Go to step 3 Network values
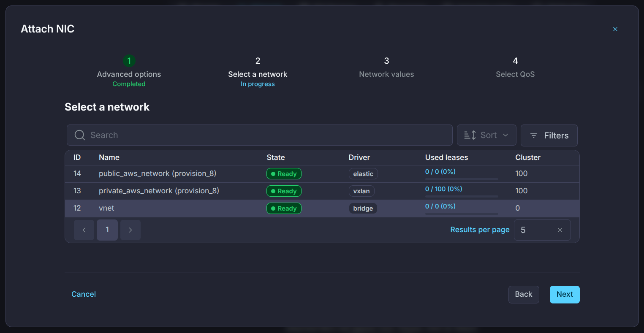The image size is (644, 333). tap(386, 68)
